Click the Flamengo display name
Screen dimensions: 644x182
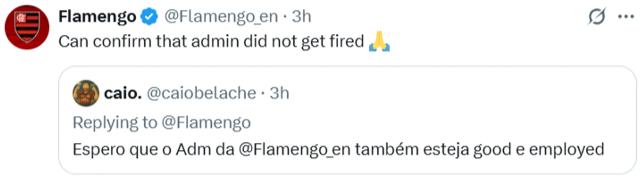click(x=97, y=17)
